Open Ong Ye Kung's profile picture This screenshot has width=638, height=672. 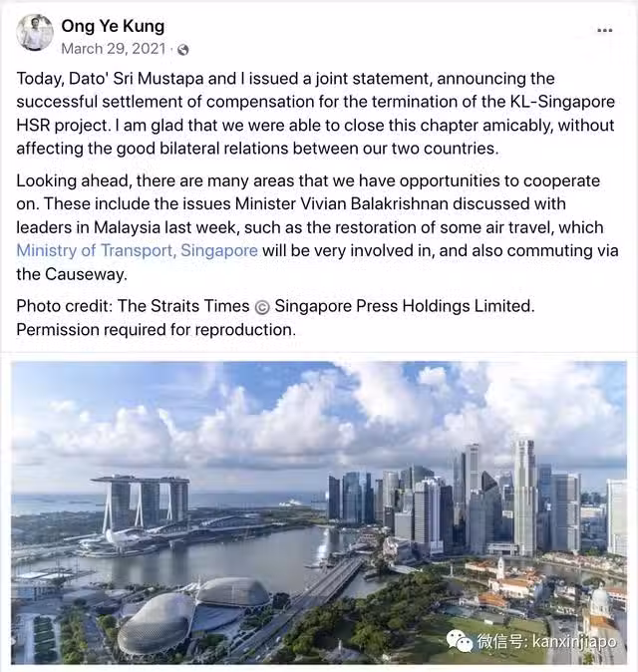coord(34,33)
